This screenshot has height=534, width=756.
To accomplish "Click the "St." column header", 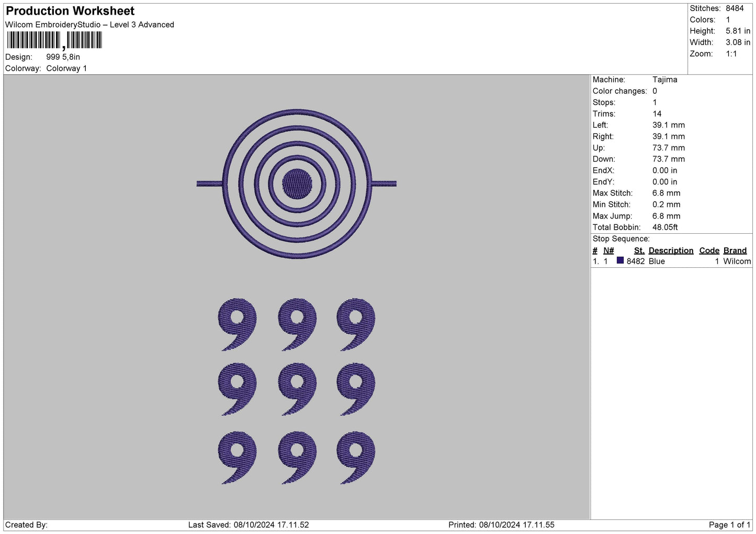I will point(639,251).
